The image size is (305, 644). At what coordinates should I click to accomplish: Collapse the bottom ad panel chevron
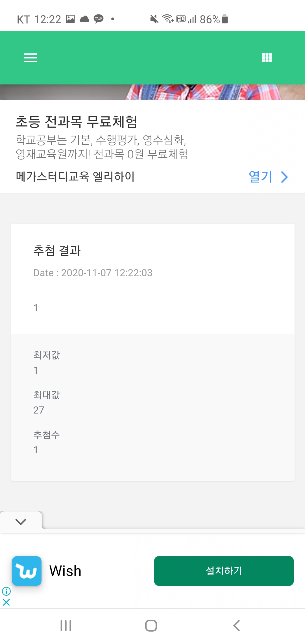click(21, 521)
